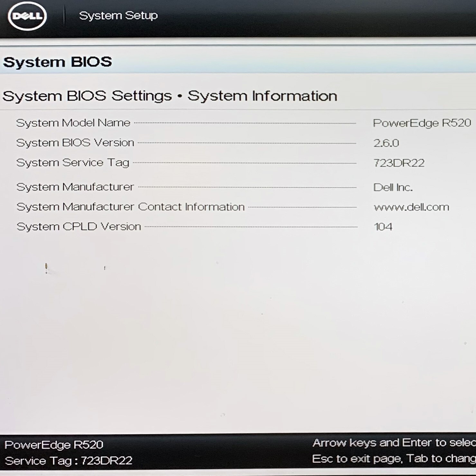Click the PowerEdge R520 value text

pos(422,123)
